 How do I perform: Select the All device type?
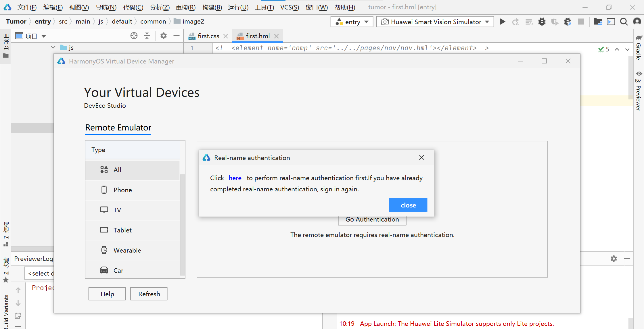pos(133,170)
